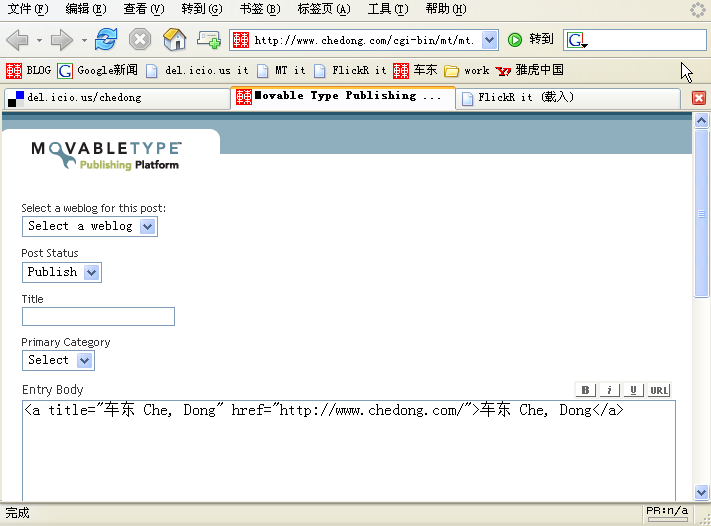Open the 书签(B) menu
This screenshot has height=526, width=711.
point(260,9)
